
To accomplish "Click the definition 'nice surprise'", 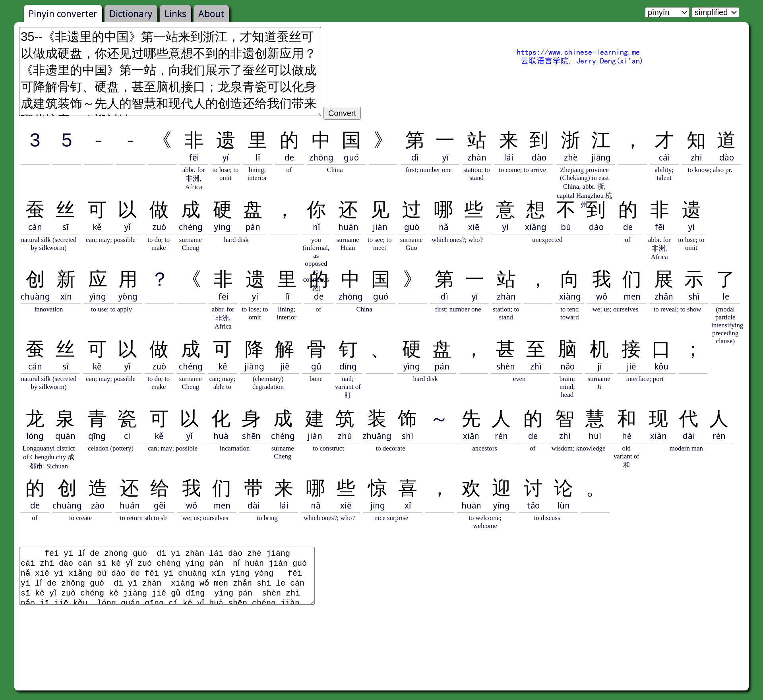I will 391,518.
